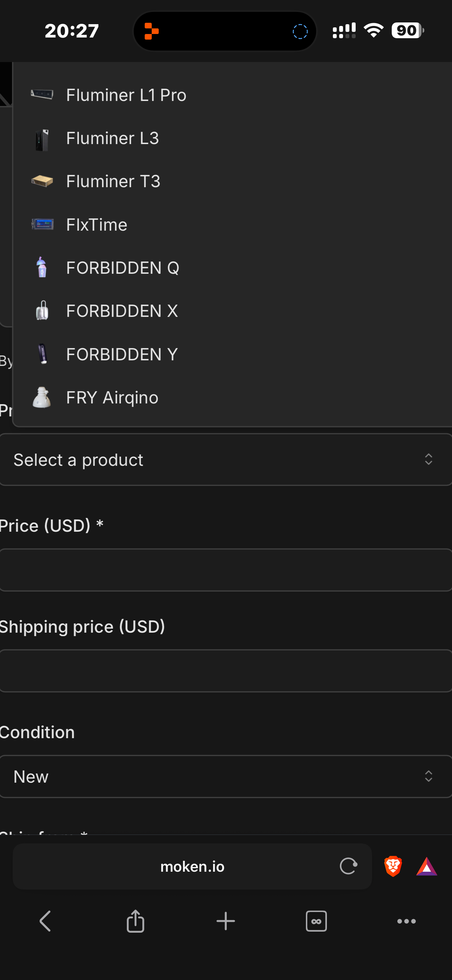Pick Fluminer L3 in the product list
The height and width of the screenshot is (980, 452).
[x=112, y=138]
